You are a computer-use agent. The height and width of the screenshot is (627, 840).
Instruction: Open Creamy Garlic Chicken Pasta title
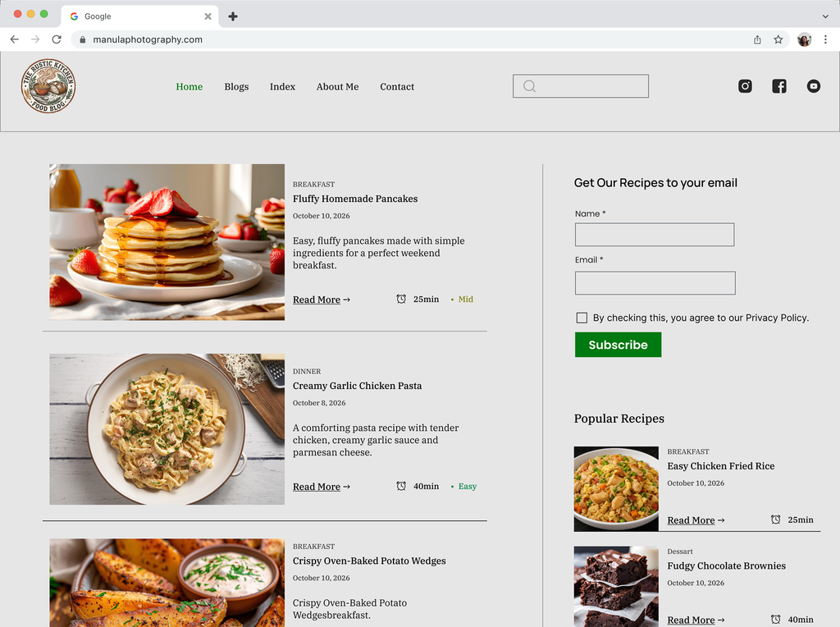click(357, 386)
